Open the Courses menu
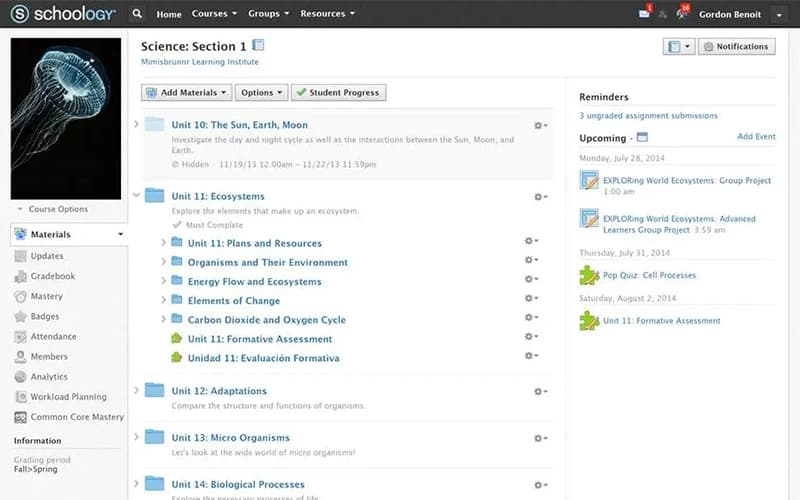This screenshot has height=500, width=800. (x=214, y=14)
